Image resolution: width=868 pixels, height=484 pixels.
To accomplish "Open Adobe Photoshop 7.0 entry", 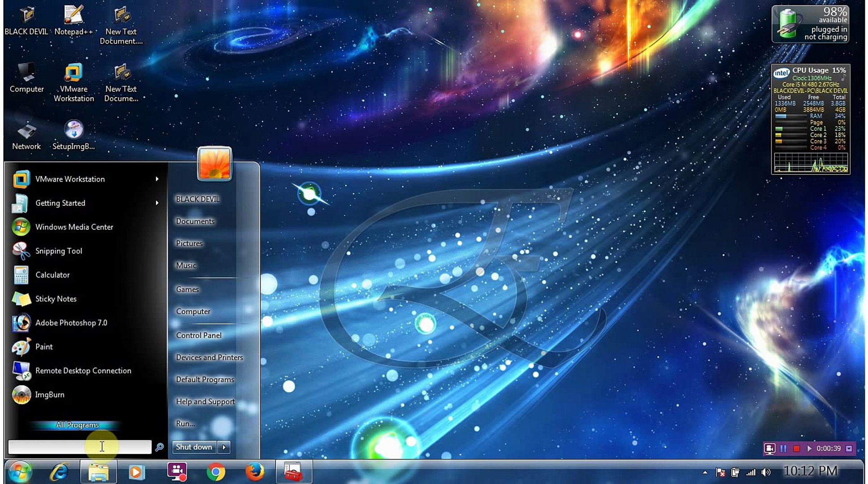I will (71, 323).
